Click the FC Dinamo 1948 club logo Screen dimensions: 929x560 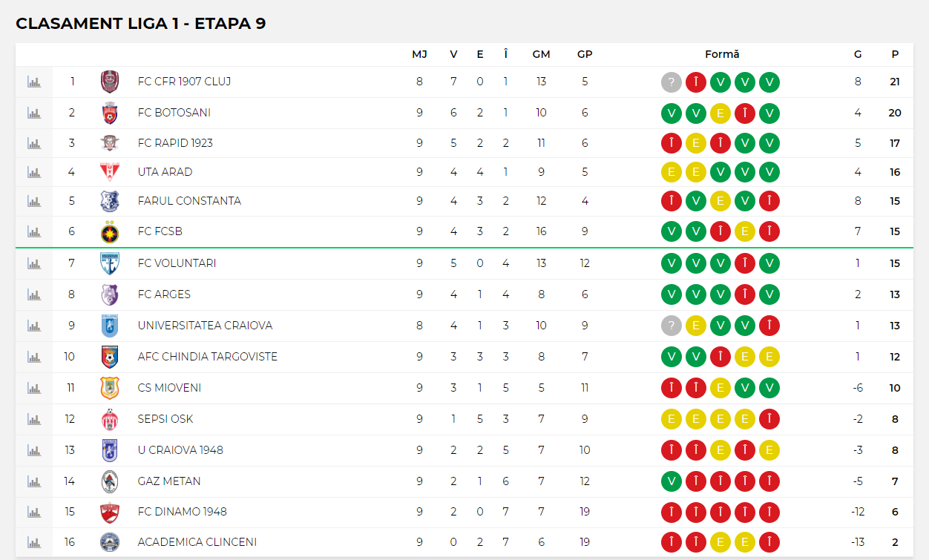tap(110, 512)
